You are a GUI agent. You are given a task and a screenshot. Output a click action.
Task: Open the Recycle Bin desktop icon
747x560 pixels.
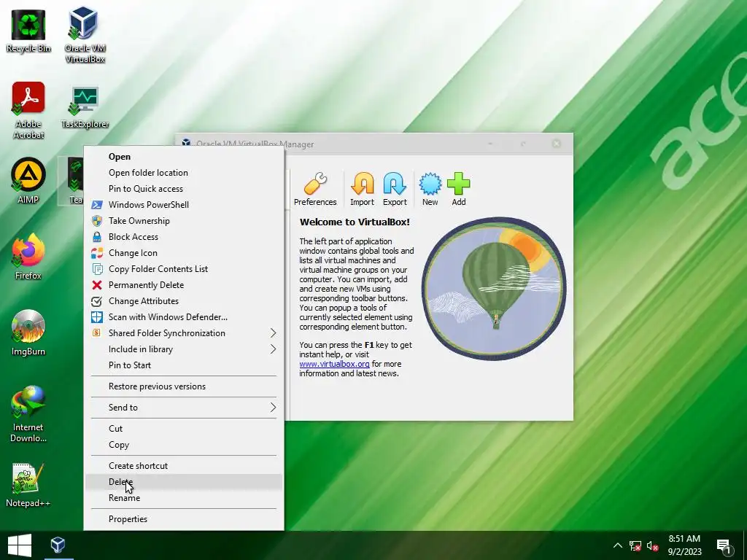(x=28, y=30)
